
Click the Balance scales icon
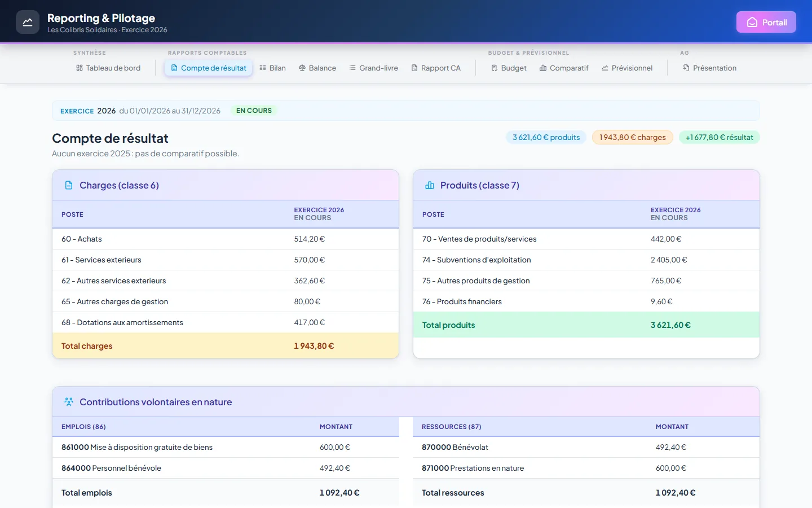(302, 68)
